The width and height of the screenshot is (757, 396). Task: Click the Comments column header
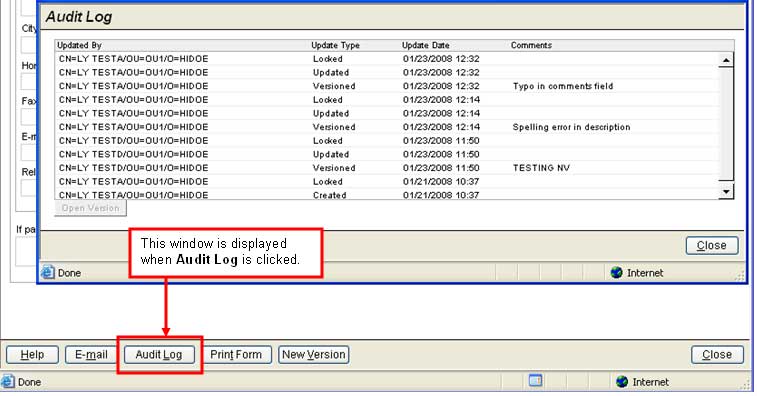[531, 45]
